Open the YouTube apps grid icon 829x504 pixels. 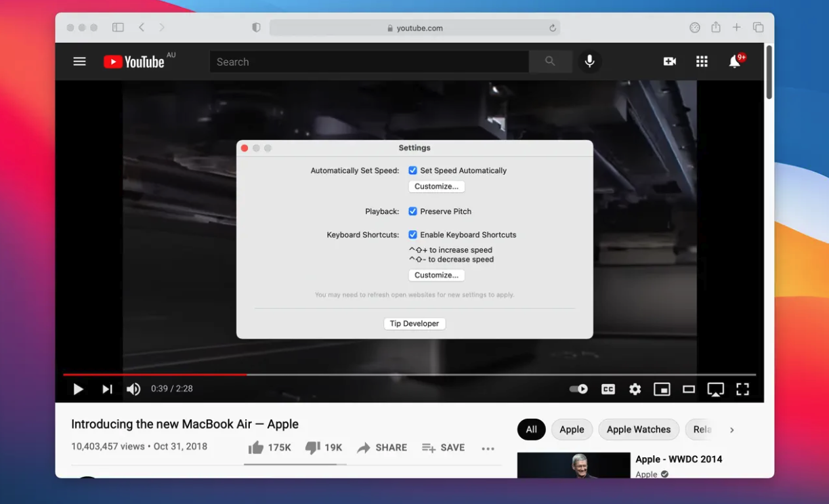[x=702, y=62]
